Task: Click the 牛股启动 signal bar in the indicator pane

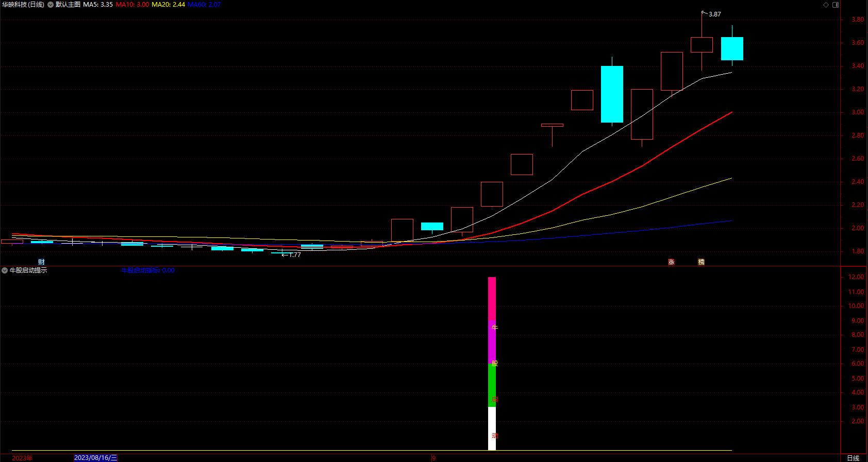Action: point(492,364)
